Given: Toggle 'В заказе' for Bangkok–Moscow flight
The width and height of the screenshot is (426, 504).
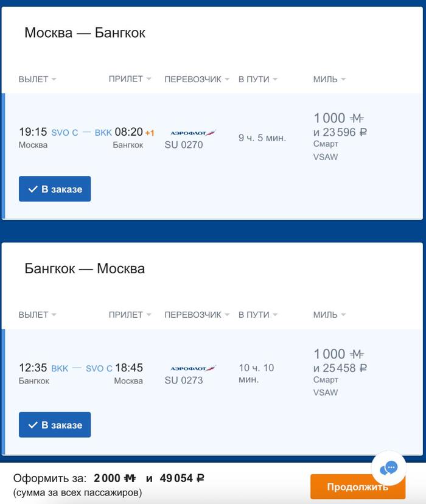Looking at the screenshot, I should tap(55, 425).
